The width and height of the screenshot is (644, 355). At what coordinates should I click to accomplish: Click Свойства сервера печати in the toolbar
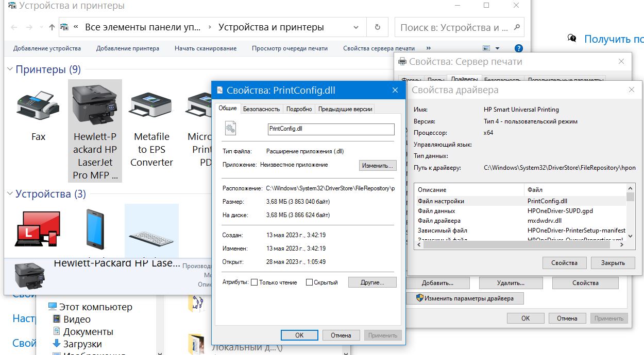[379, 48]
